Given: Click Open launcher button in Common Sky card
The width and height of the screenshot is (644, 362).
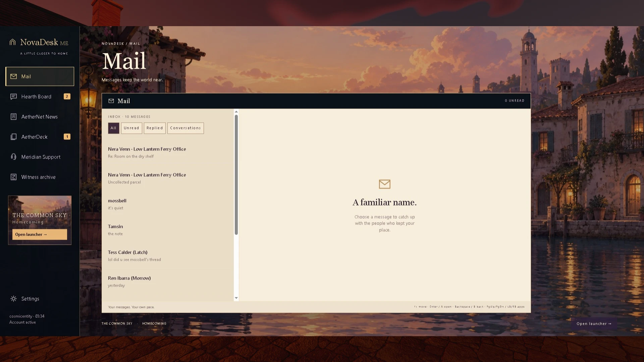Looking at the screenshot, I should click(40, 234).
